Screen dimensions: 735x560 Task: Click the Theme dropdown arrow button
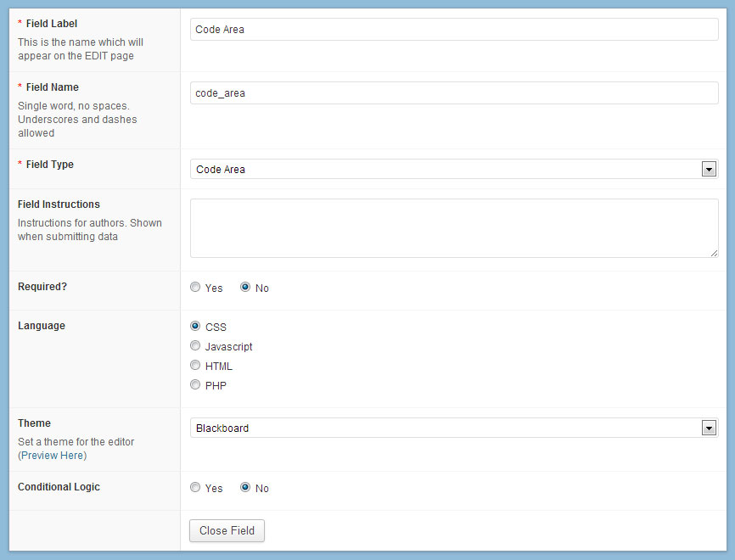(709, 428)
